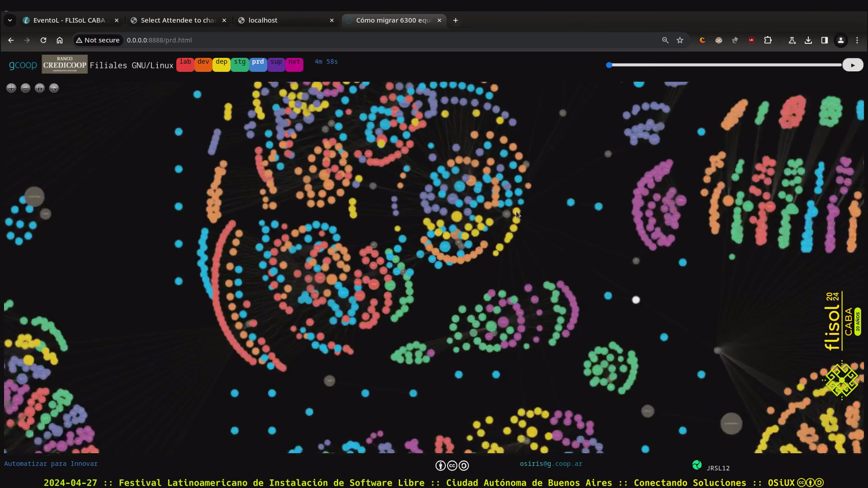This screenshot has width=868, height=488.
Task: Click the moon dark-mode extension icon
Action: pyautogui.click(x=703, y=40)
